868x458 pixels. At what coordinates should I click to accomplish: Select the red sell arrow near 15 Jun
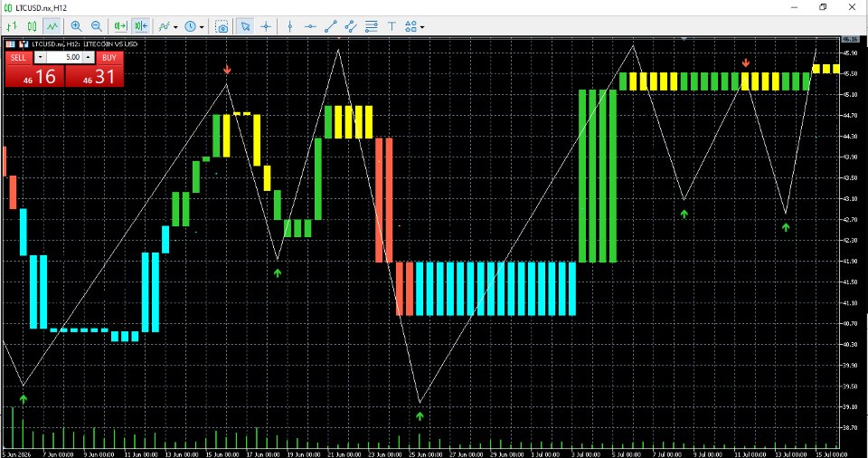[x=227, y=70]
